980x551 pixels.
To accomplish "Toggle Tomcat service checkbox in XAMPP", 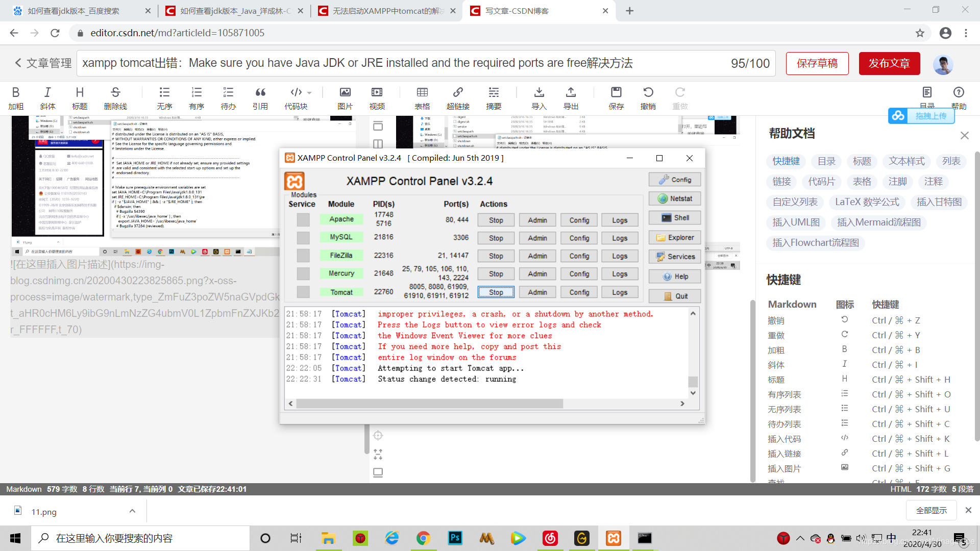I will [x=303, y=292].
